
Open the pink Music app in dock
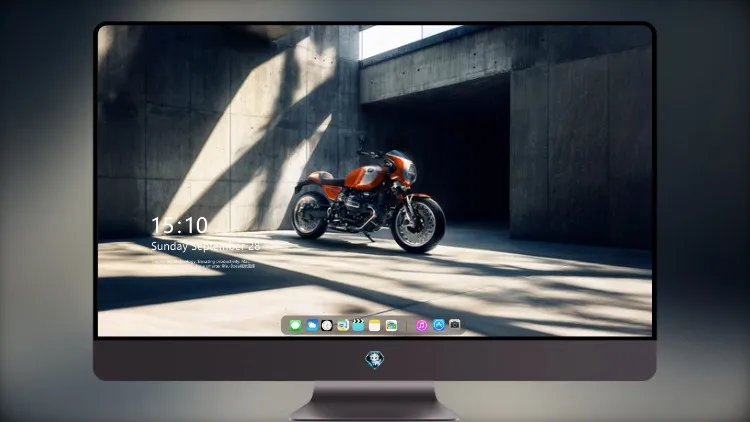click(421, 325)
